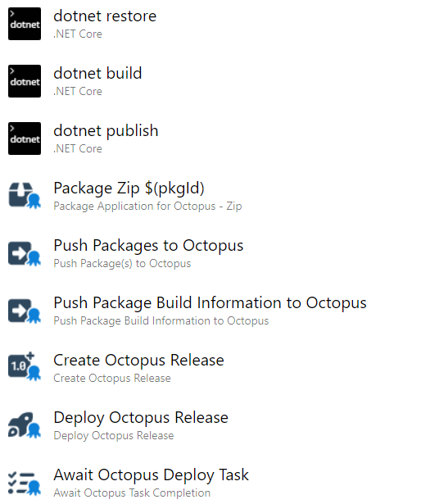Screen dimensions: 421x504
Task: Select the Await Octopus Deploy Task title
Action: click(151, 475)
